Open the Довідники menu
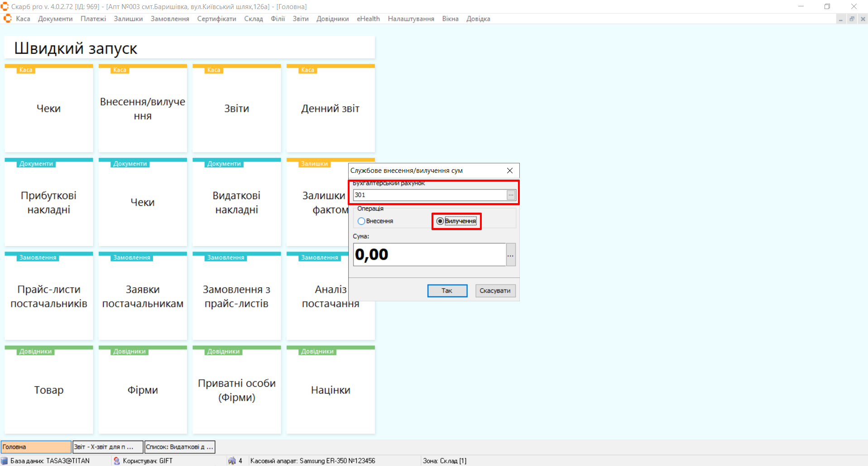The height and width of the screenshot is (466, 868). [x=332, y=19]
